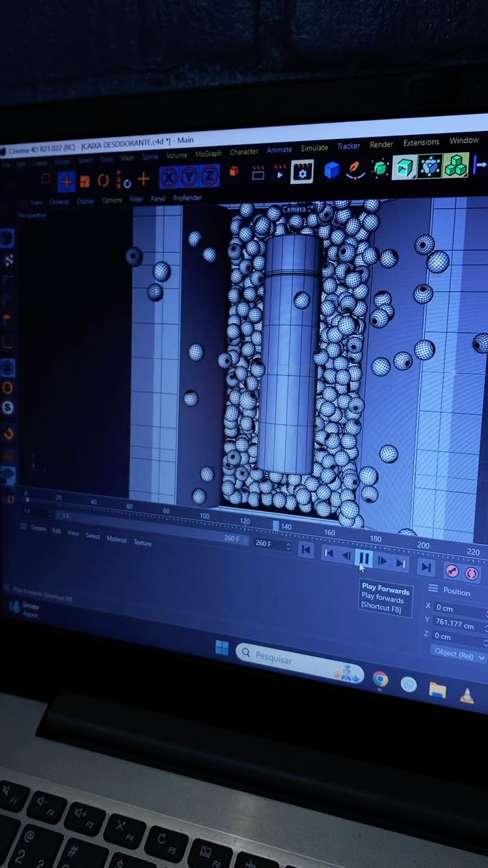488x868 pixels.
Task: Open the Volume menu
Action: click(x=176, y=155)
